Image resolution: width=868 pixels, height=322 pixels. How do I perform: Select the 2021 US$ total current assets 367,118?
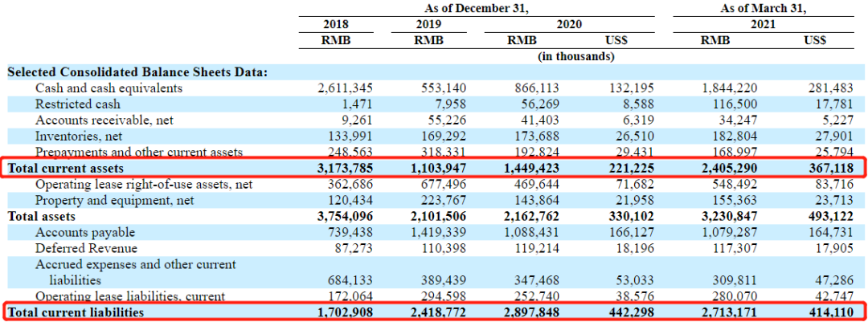point(831,168)
